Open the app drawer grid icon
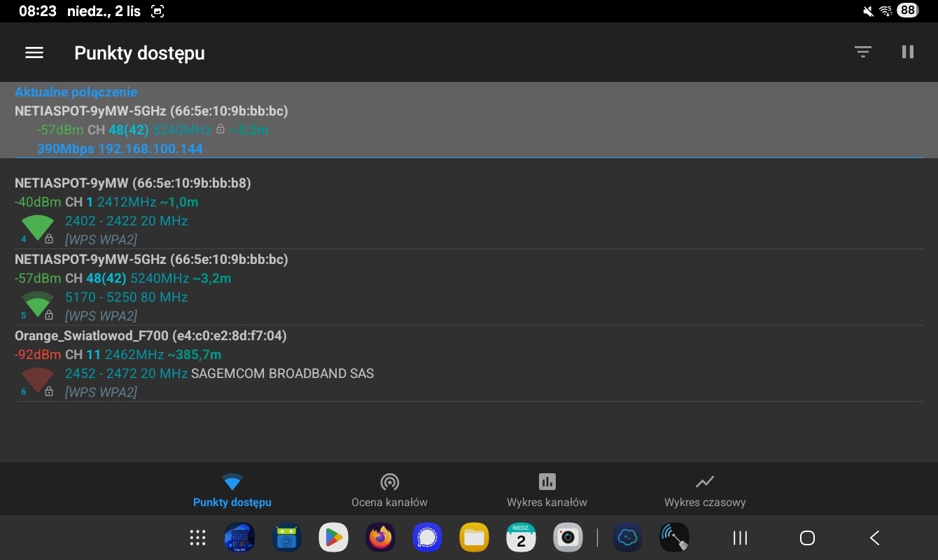Viewport: 938px width, 560px height. [197, 538]
